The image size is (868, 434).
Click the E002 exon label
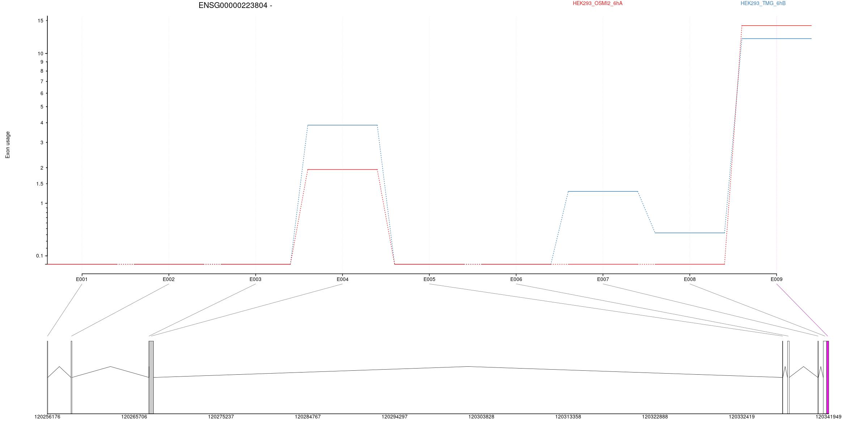[x=169, y=279]
